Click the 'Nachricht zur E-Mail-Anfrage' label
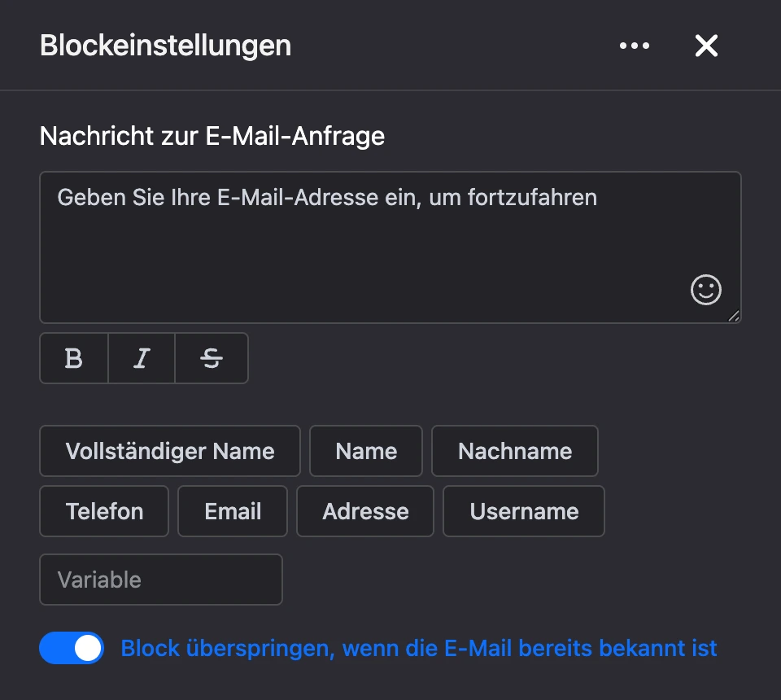The height and width of the screenshot is (700, 781). point(212,136)
